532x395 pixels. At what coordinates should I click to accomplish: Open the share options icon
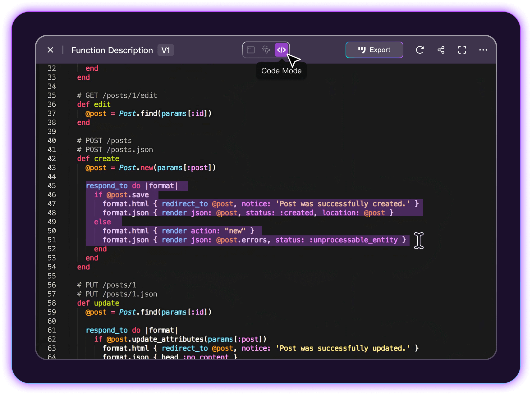[x=441, y=50]
